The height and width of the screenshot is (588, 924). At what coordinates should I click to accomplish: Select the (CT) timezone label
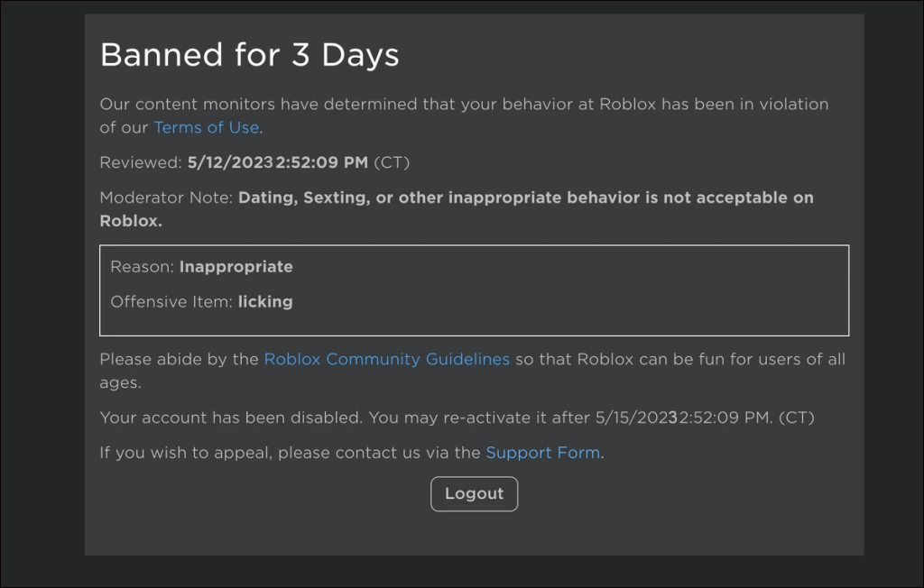[394, 162]
